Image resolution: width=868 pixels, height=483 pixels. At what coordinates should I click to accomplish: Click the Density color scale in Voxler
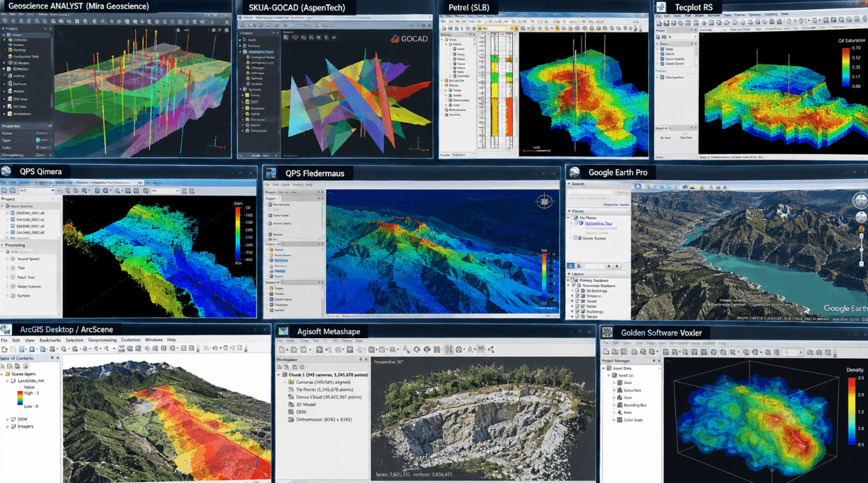(851, 411)
